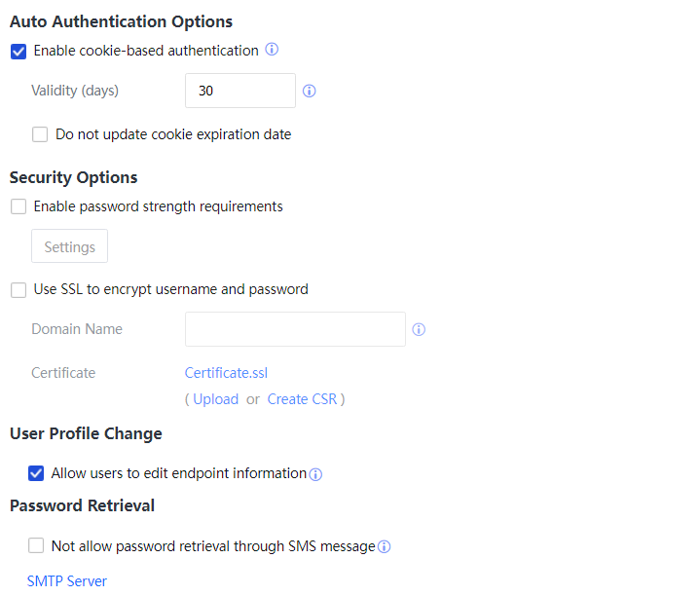700x596 pixels.
Task: Click the Create CSR link
Action: pos(302,399)
